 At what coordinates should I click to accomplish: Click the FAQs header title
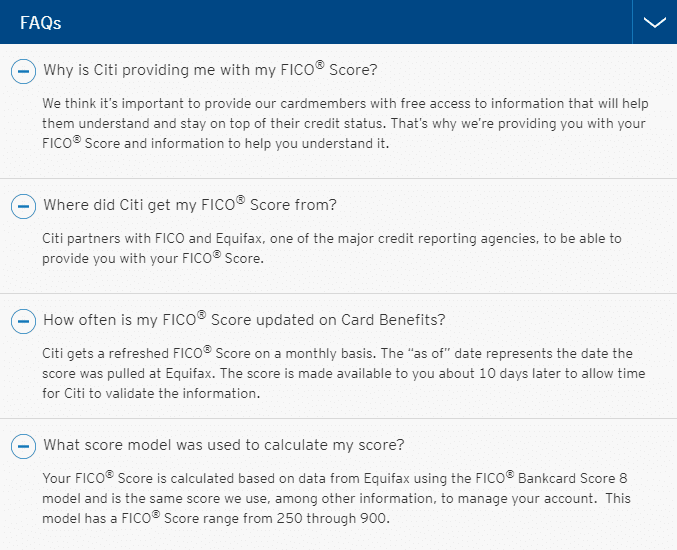(x=41, y=22)
